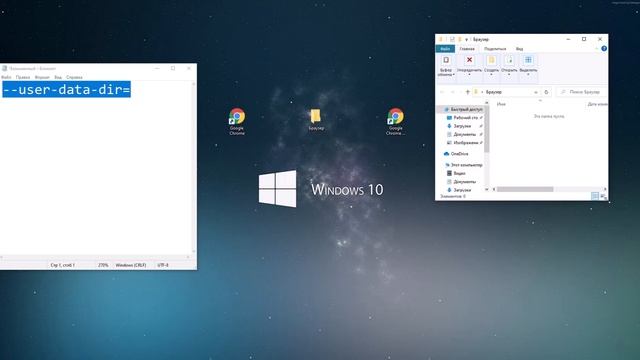
Task: Open the address bar history dropdown
Action: (x=536, y=93)
